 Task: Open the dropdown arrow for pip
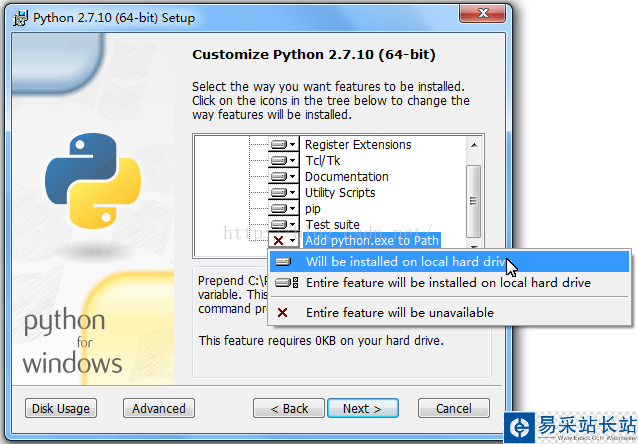point(293,209)
